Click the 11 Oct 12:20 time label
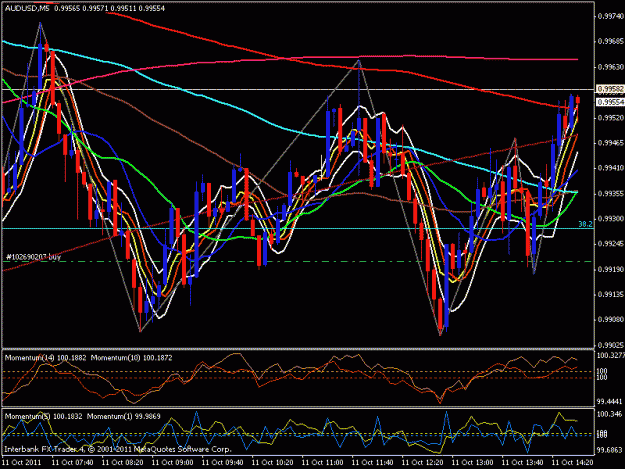The width and height of the screenshot is (625, 469). 422,463
